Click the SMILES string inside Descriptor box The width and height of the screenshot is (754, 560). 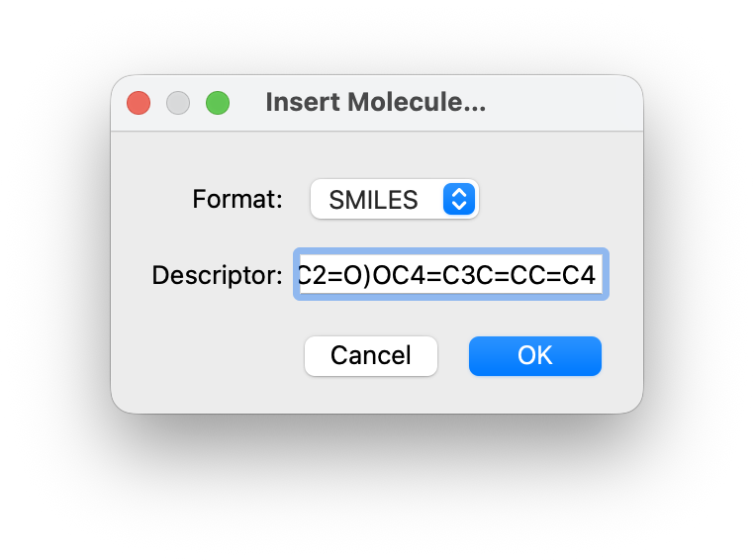(447, 275)
